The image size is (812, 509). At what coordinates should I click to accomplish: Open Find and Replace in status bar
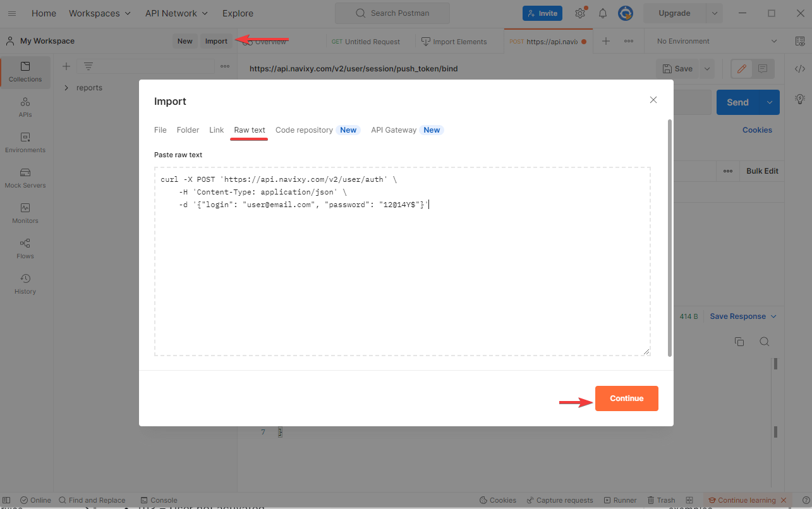click(x=92, y=500)
